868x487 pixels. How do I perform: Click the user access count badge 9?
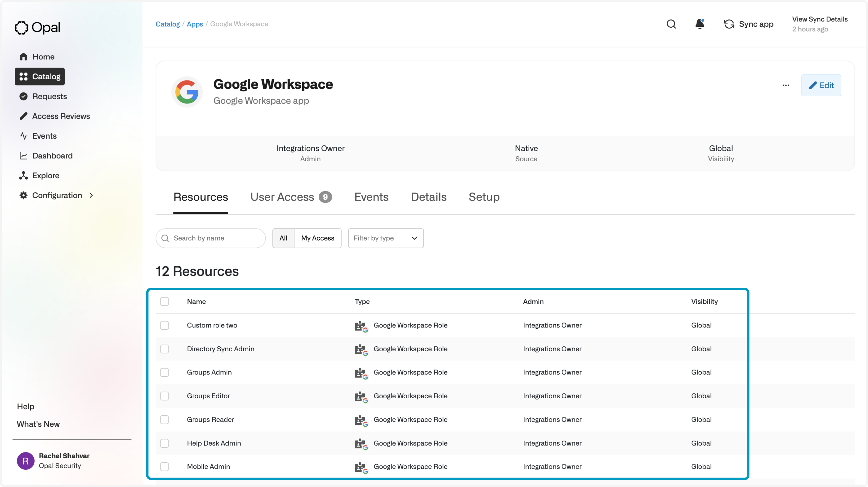click(325, 197)
